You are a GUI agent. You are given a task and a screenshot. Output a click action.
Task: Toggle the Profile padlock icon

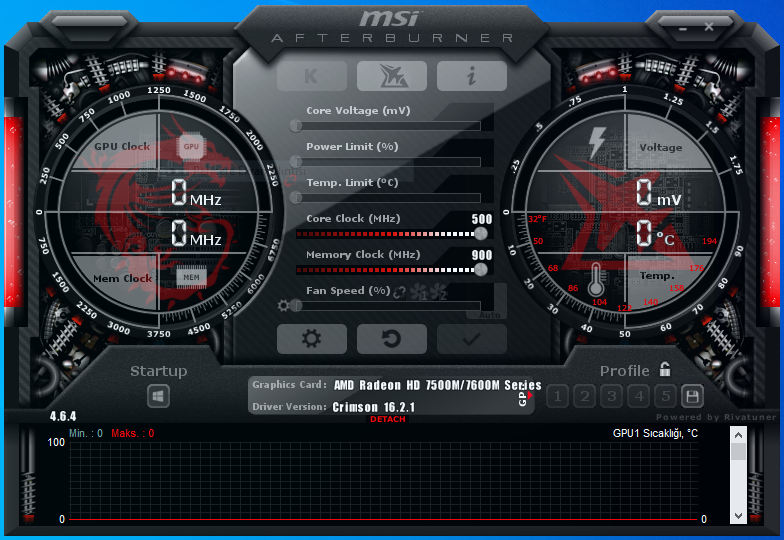point(664,370)
